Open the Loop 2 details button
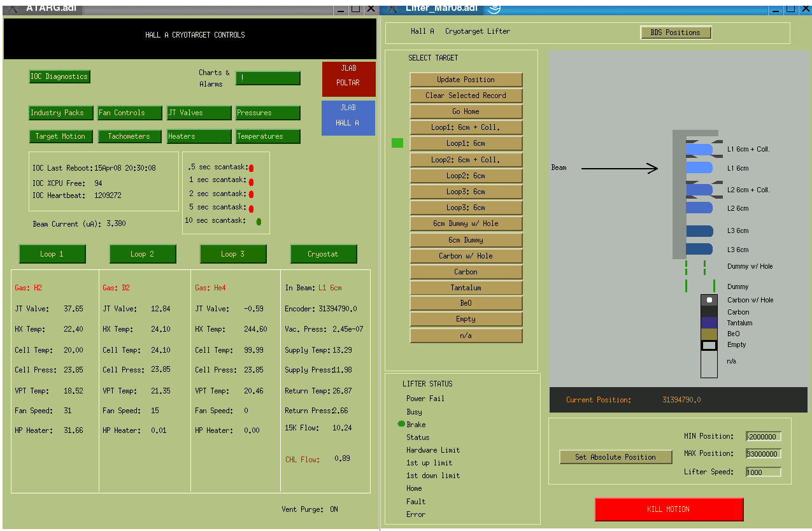Image resolution: width=812 pixels, height=531 pixels. (143, 254)
